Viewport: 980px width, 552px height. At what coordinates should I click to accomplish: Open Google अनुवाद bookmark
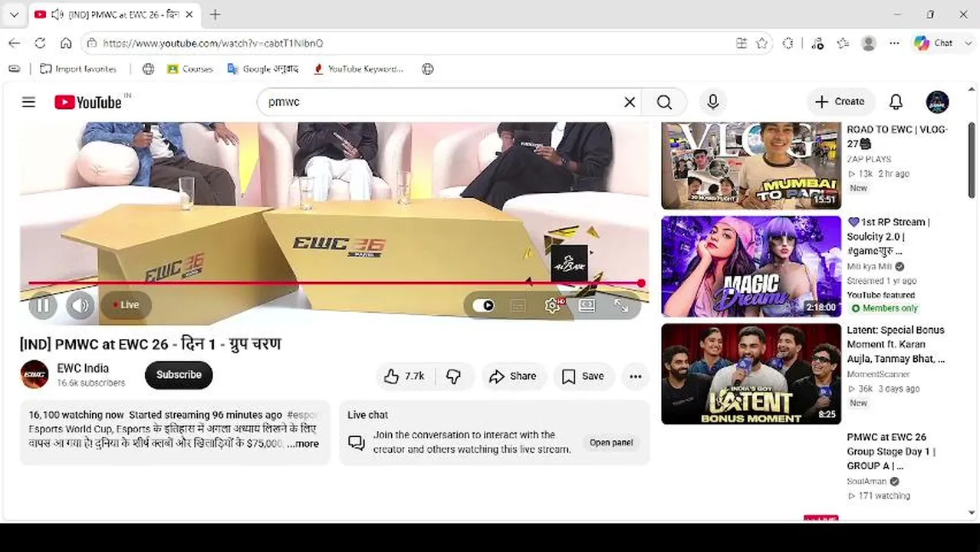[262, 69]
